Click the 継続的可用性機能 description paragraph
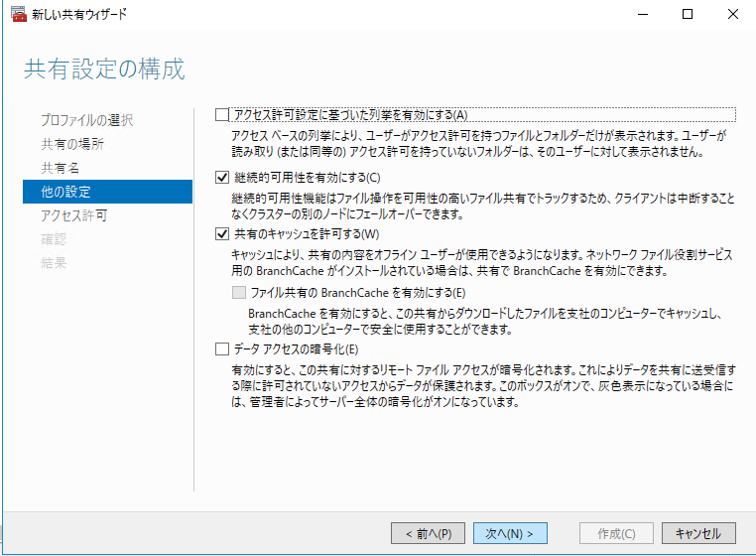756x556 pixels. click(483, 207)
